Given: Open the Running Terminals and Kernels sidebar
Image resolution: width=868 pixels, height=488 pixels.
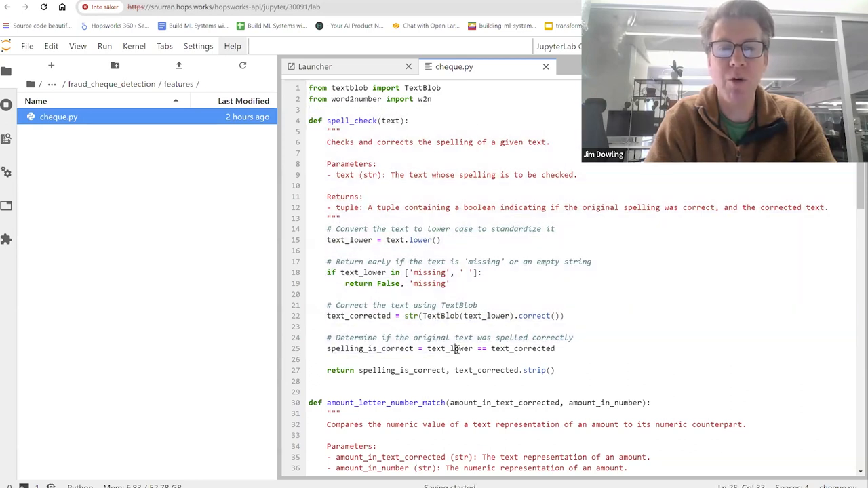Looking at the screenshot, I should click(7, 104).
